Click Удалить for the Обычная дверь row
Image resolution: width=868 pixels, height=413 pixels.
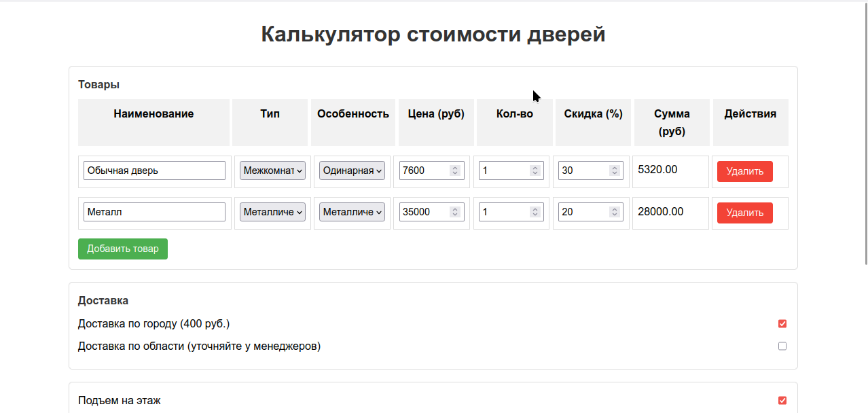[744, 171]
